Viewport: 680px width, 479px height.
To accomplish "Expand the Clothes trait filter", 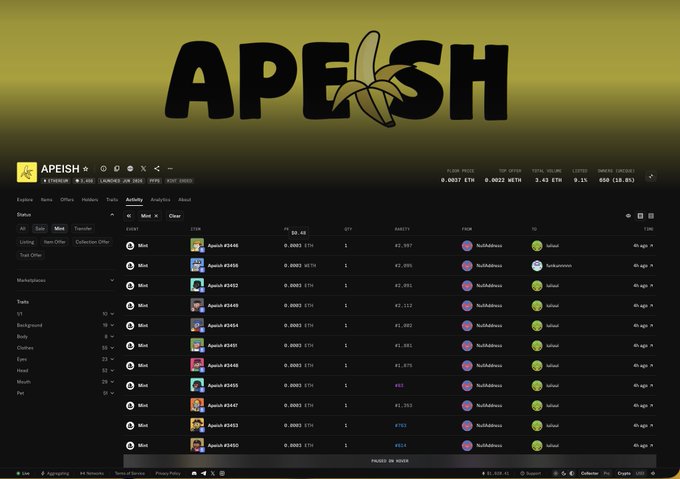I will 65,348.
